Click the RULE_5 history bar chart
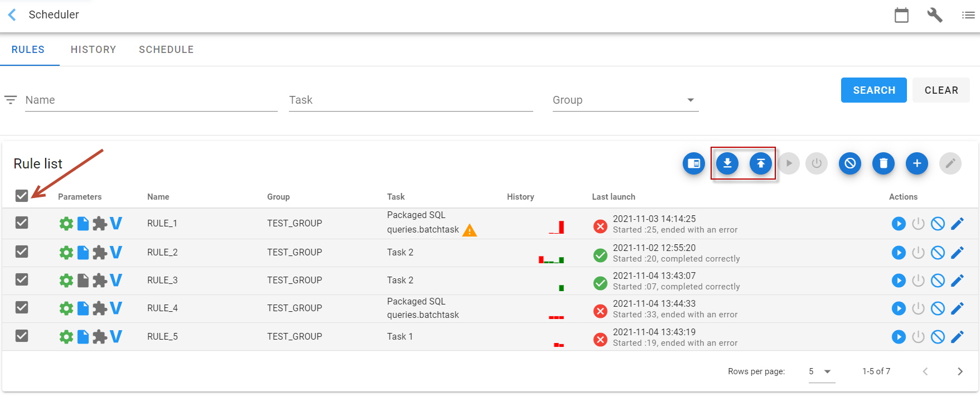 coord(558,345)
